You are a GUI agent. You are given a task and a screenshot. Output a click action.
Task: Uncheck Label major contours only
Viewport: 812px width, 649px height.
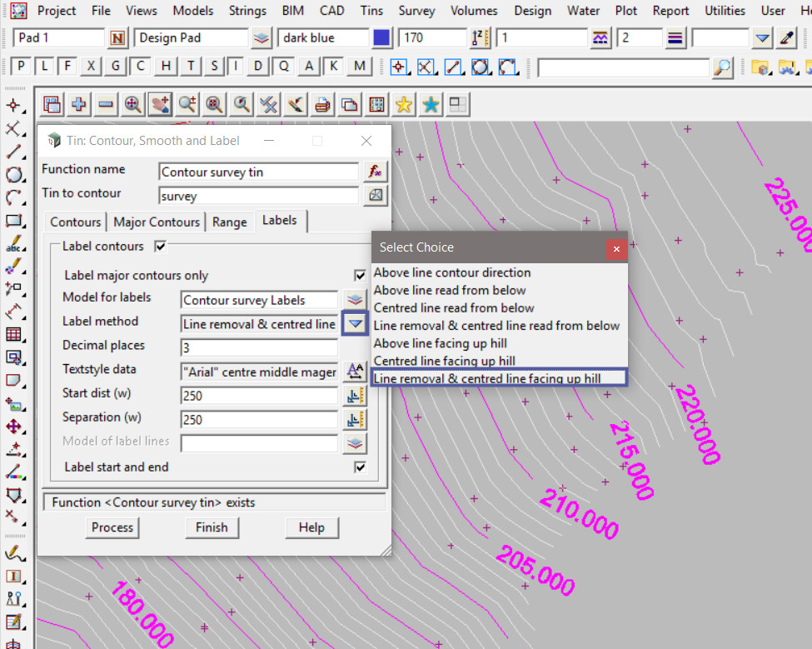[x=360, y=276]
